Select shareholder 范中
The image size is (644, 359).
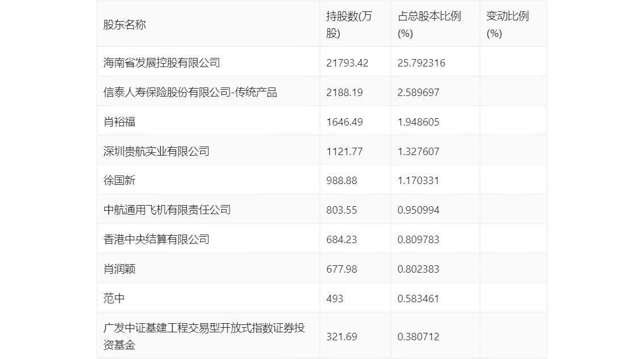pyautogui.click(x=114, y=299)
